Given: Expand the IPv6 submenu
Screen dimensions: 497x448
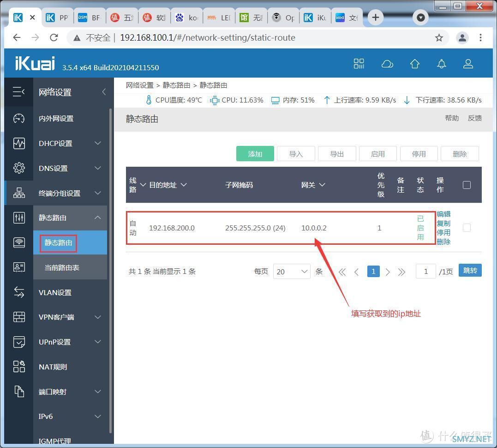Looking at the screenshot, I should [98, 416].
